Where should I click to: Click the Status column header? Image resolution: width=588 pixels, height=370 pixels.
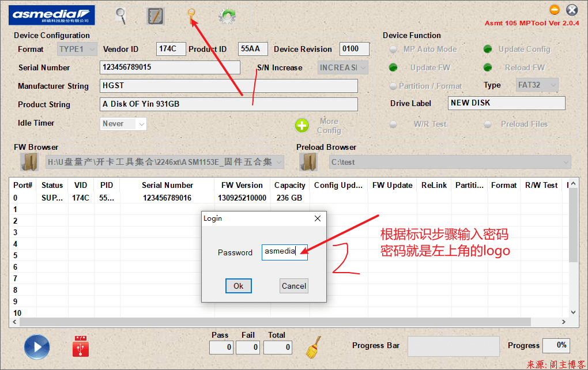coord(52,185)
